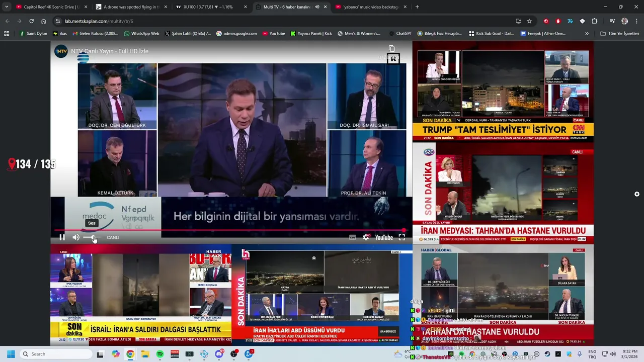Open the tab search dropdown arrow
Image resolution: width=644 pixels, height=362 pixels.
pyautogui.click(x=7, y=7)
